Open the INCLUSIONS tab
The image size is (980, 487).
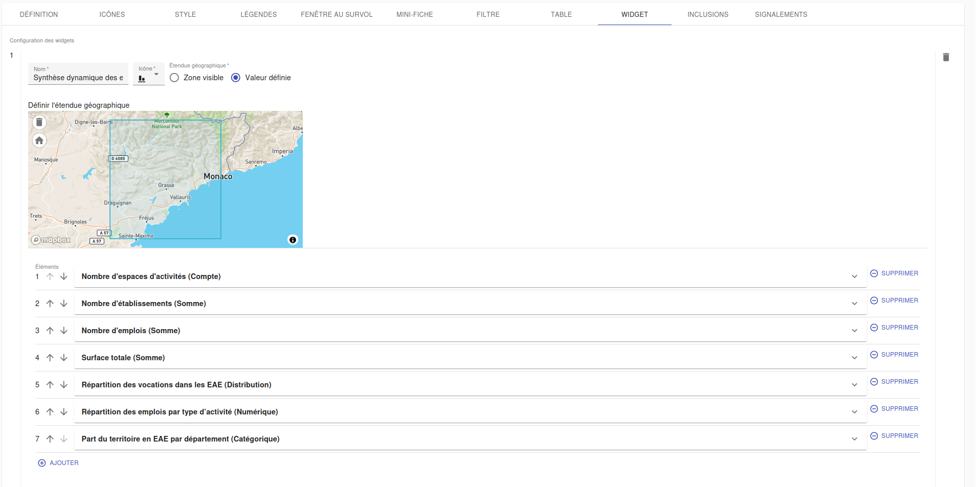click(708, 14)
